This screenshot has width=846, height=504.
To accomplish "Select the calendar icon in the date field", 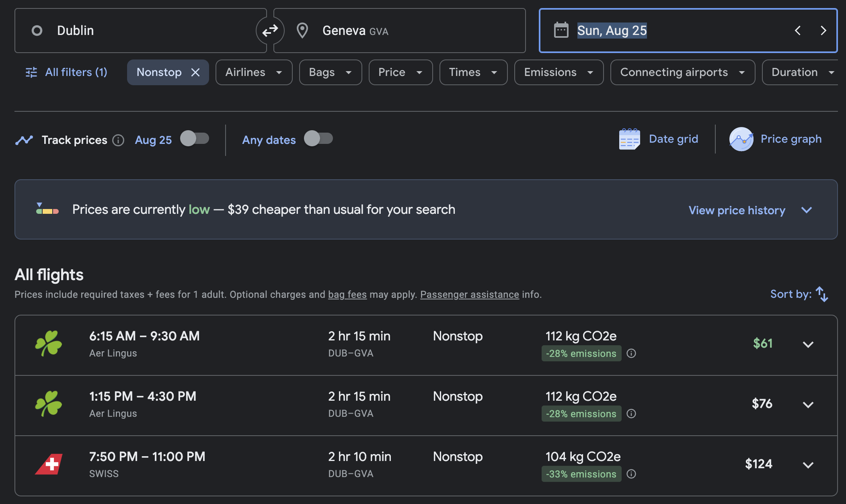I will click(x=562, y=30).
